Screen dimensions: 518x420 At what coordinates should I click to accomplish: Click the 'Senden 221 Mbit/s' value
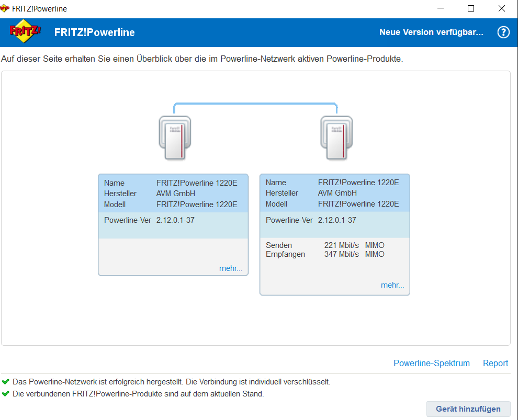[x=341, y=245]
